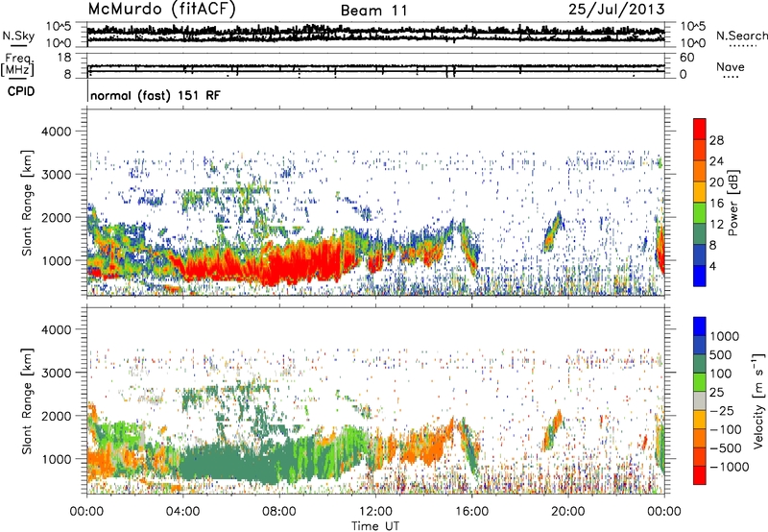The height and width of the screenshot is (532, 768).
Task: Pick the gray -25 to 25 Velocity swatch
Action: click(x=700, y=401)
